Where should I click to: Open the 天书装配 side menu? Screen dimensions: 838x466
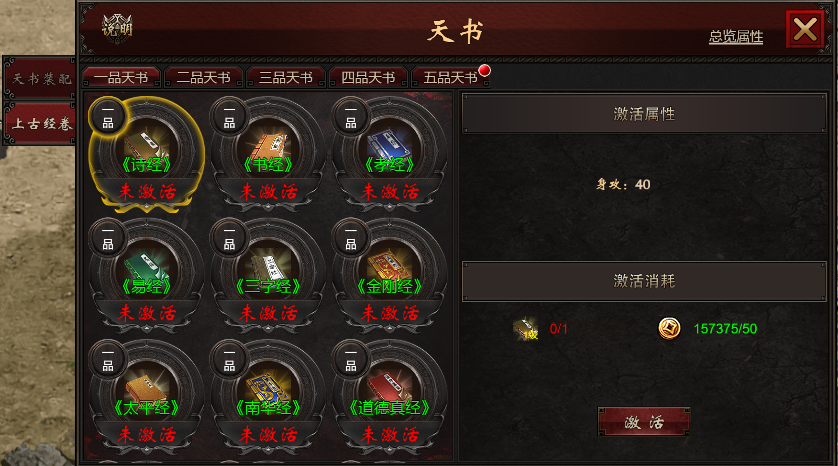click(x=40, y=79)
